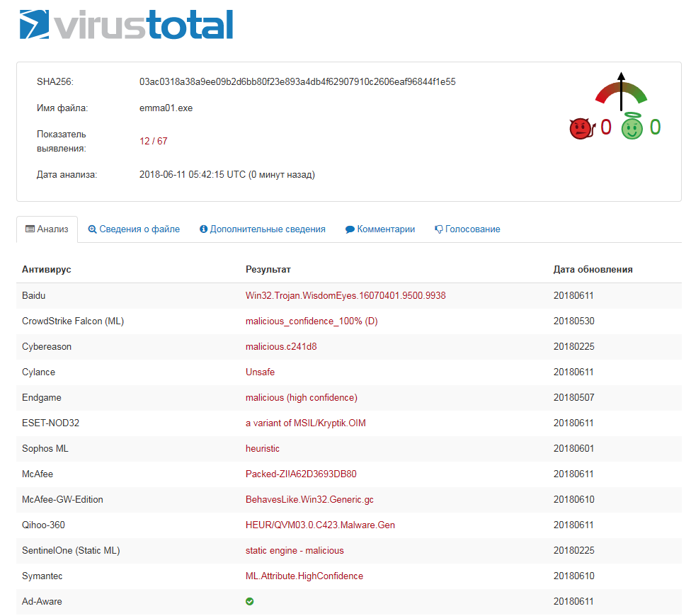
Task: Click malicious (high confidence) result
Action: click(302, 398)
